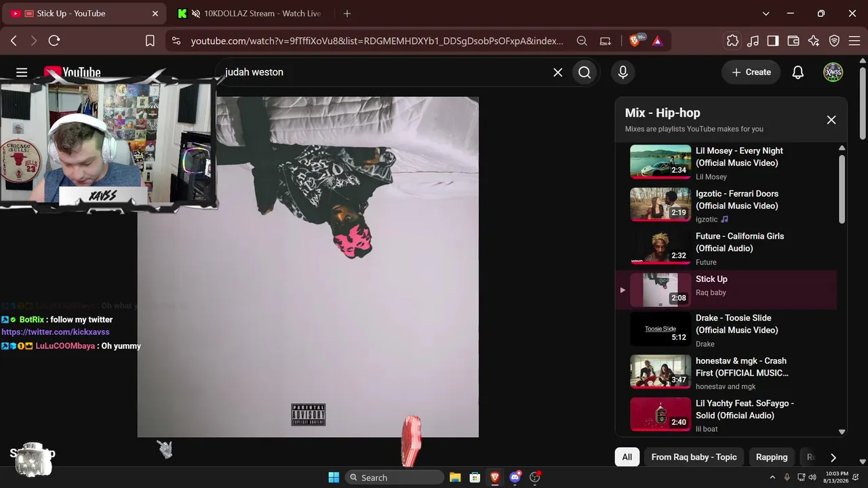Open Discord from the taskbar
This screenshot has height=488, width=868.
[515, 477]
